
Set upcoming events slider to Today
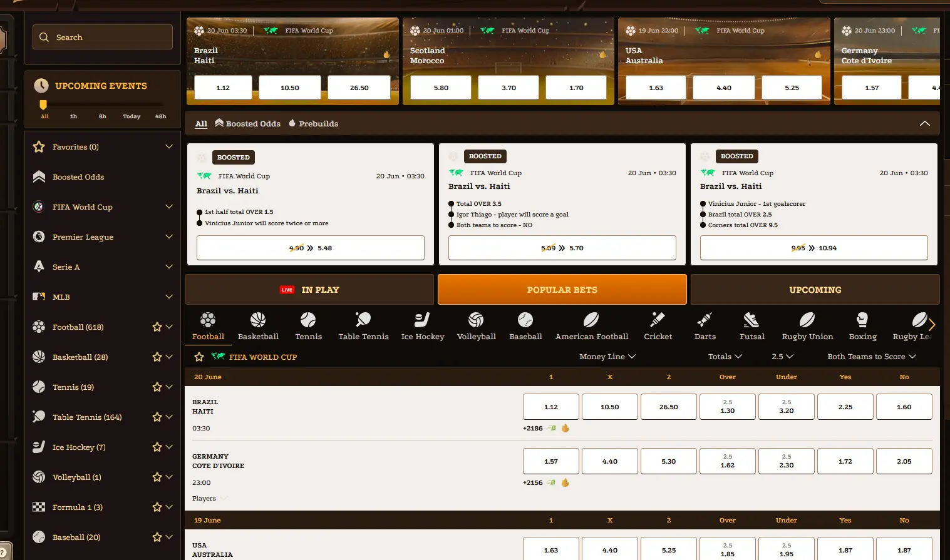(x=132, y=116)
